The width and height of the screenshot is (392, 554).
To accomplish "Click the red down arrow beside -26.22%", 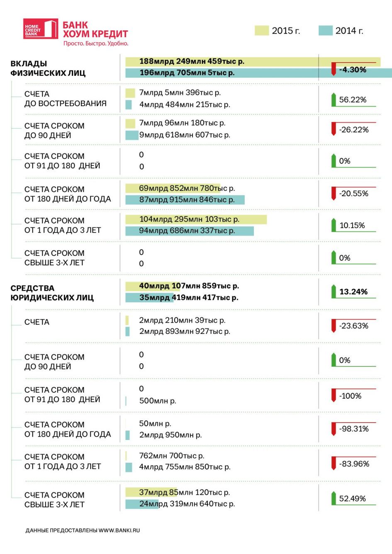I will click(x=334, y=129).
